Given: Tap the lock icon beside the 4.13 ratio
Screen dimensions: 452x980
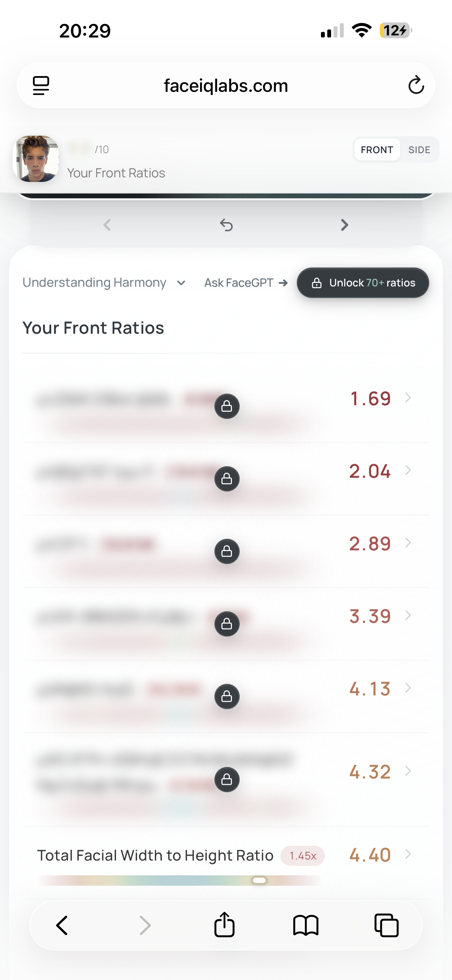Looking at the screenshot, I should (227, 696).
